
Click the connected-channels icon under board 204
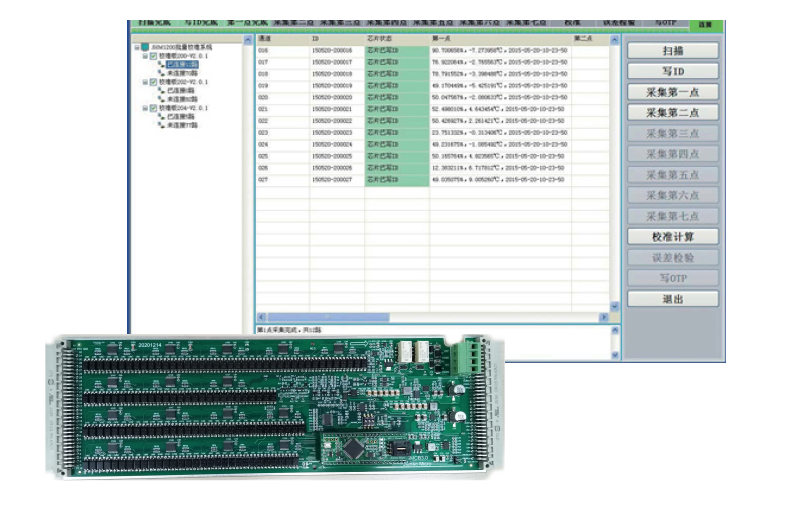click(x=161, y=116)
